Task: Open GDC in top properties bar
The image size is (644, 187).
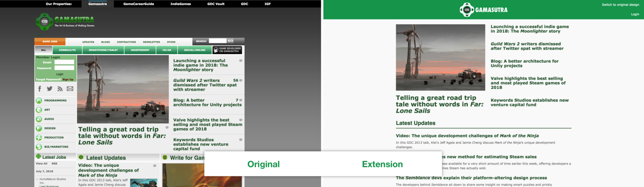Action: 245,4
